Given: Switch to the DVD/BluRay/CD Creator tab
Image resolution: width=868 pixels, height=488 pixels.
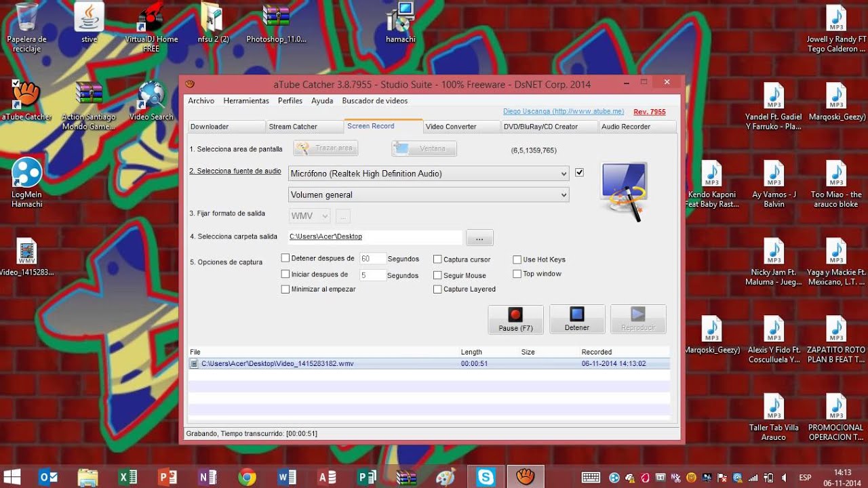Looking at the screenshot, I should [x=550, y=127].
